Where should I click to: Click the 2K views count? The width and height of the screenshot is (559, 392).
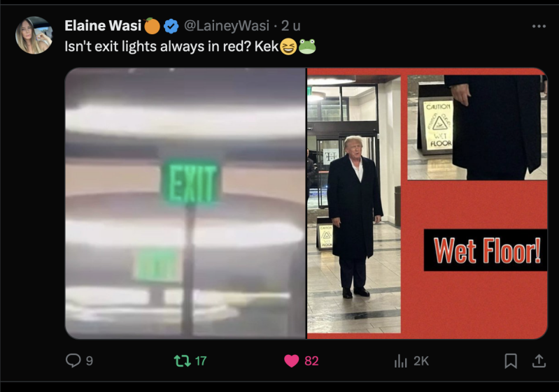(x=421, y=361)
